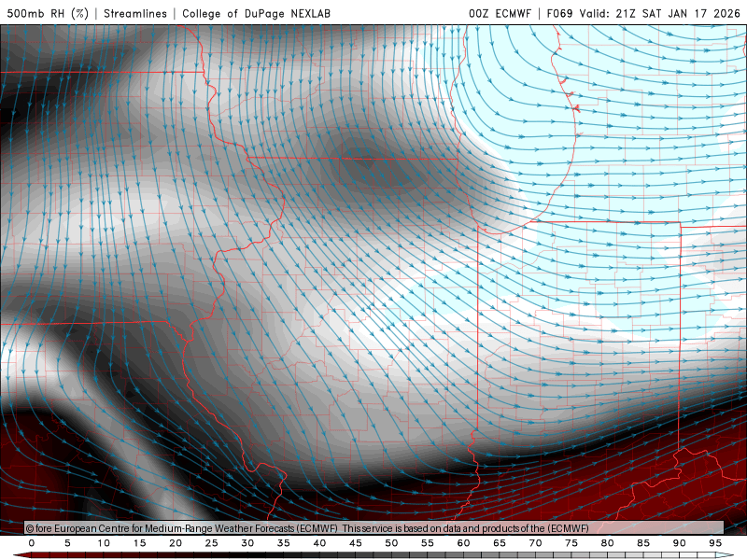Click the '20' humidity scale value
The image size is (747, 560).
176,543
